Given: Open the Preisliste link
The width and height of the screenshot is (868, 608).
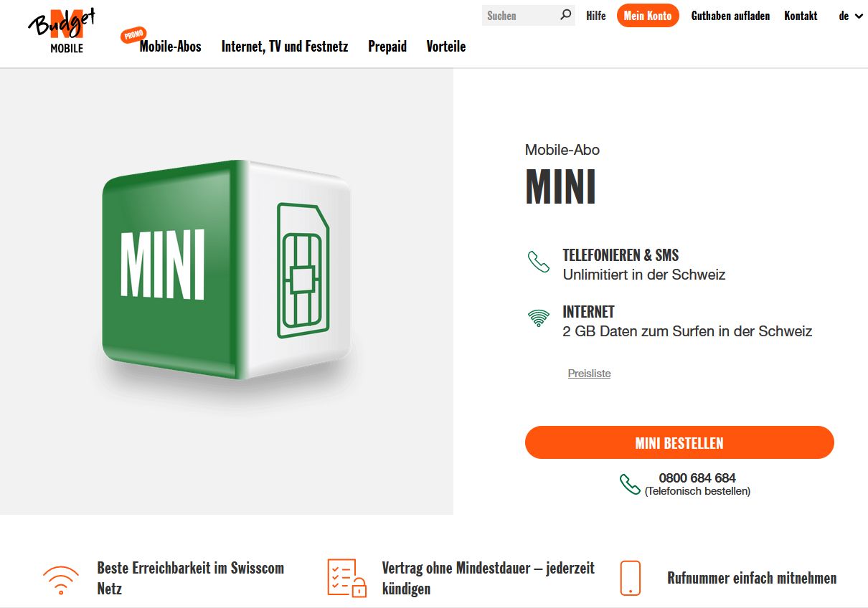Looking at the screenshot, I should coord(589,373).
